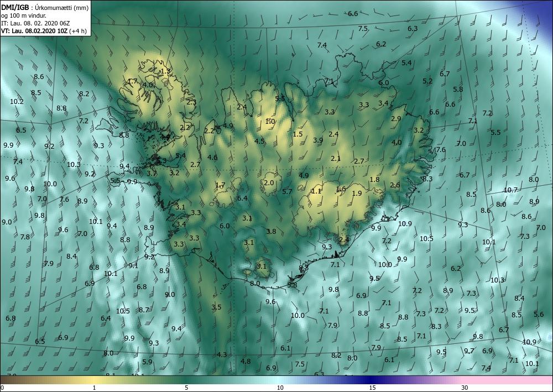Click the map value 7.8
The image size is (553, 392).
25,237
